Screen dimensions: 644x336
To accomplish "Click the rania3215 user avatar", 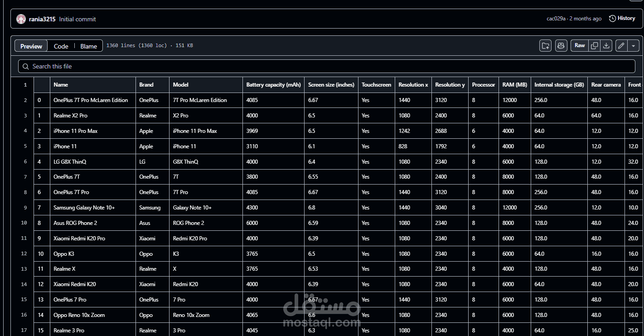I will pos(21,19).
